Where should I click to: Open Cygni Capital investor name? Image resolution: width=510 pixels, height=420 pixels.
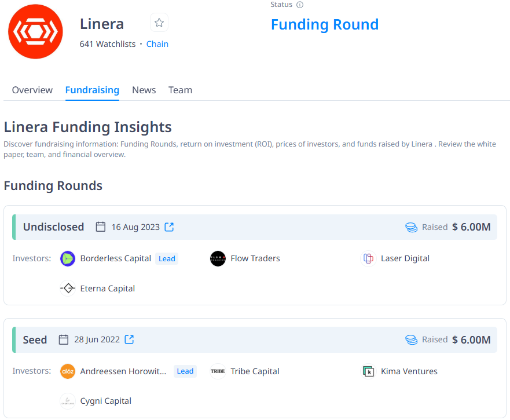pyautogui.click(x=106, y=401)
